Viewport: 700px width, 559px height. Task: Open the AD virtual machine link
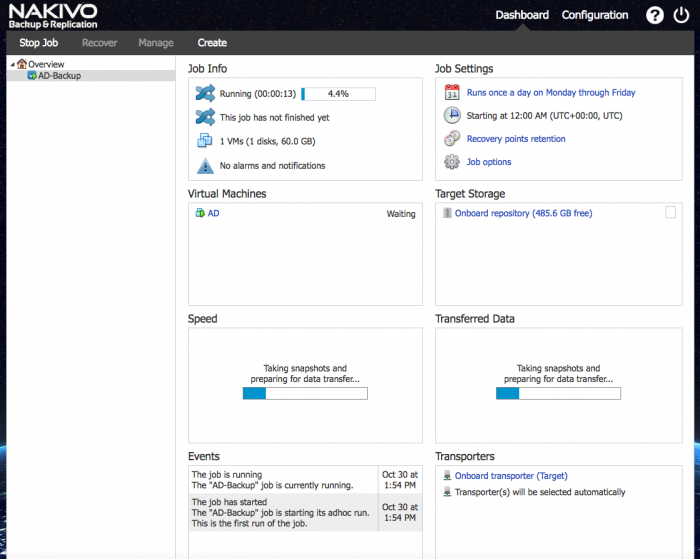213,213
